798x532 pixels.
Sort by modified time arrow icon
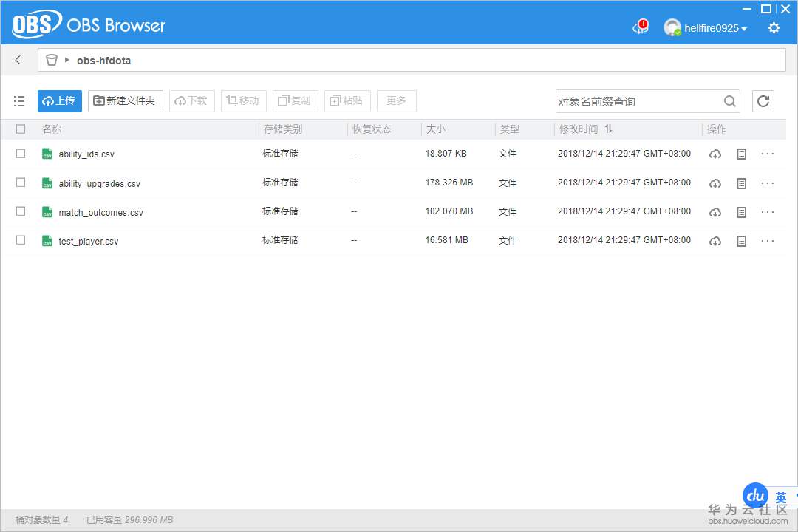click(608, 129)
